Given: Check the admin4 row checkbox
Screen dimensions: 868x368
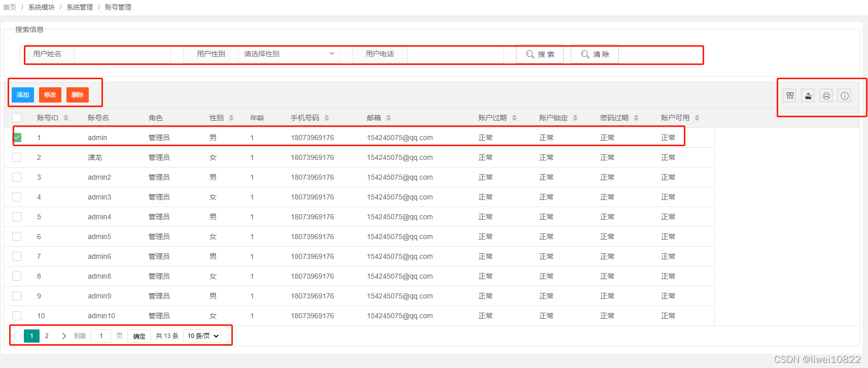Looking at the screenshot, I should pyautogui.click(x=17, y=217).
